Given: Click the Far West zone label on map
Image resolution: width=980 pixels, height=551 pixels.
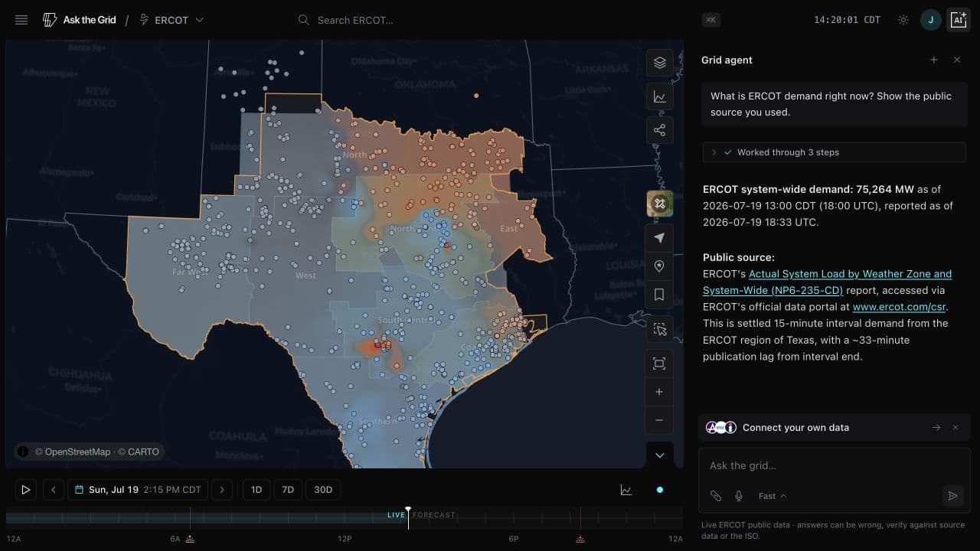Looking at the screenshot, I should [x=188, y=272].
